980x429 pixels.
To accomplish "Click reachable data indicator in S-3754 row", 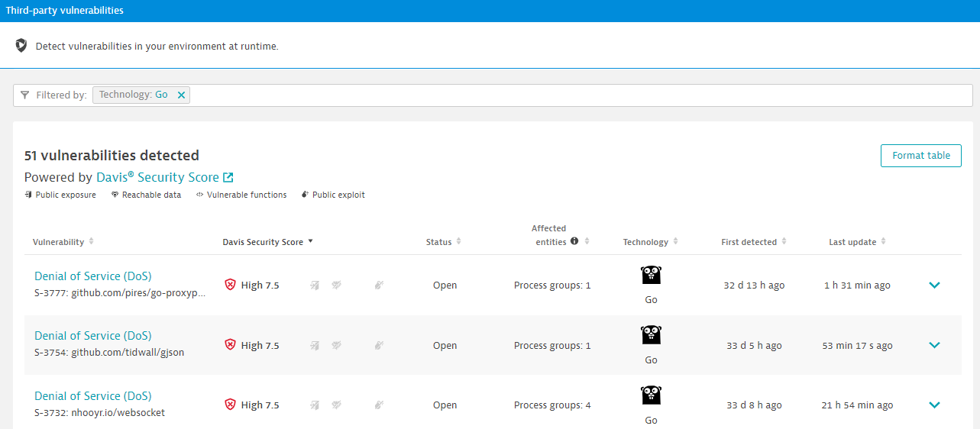I will tap(335, 346).
